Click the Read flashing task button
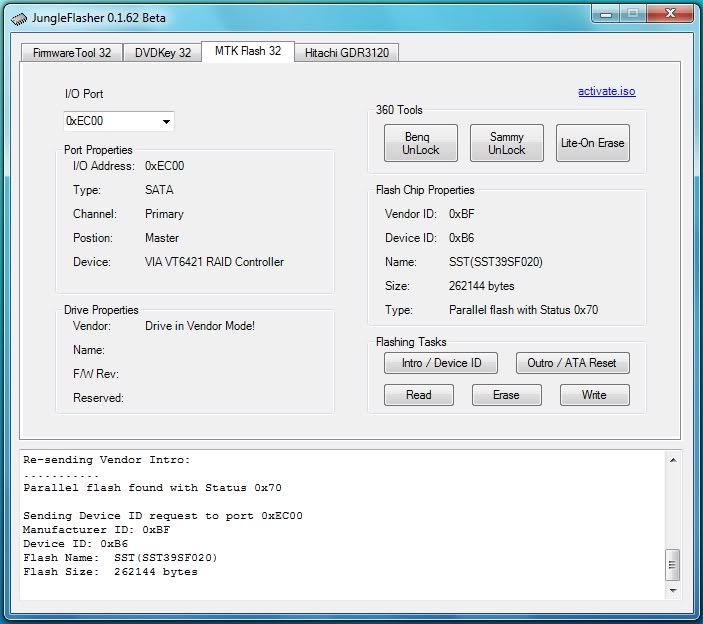 coord(419,395)
